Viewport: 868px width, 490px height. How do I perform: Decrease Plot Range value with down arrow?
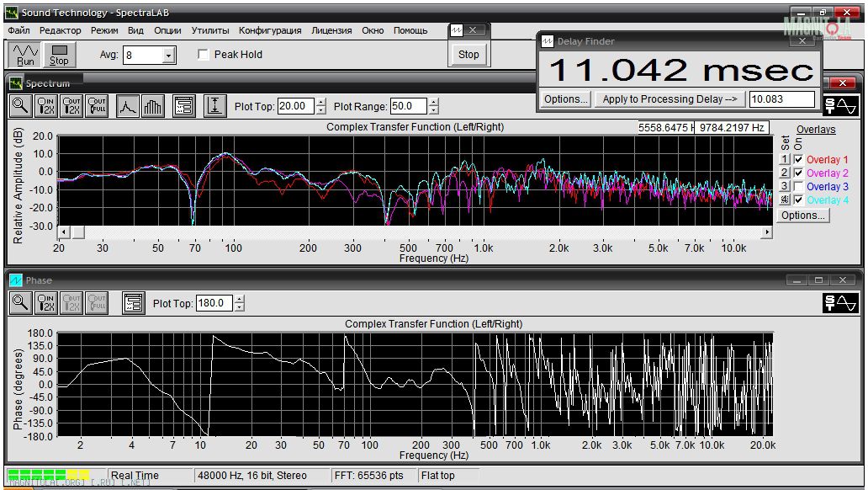pos(434,109)
